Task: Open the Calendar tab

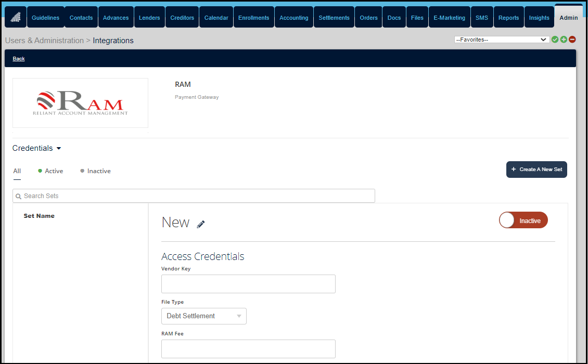Action: pos(216,17)
